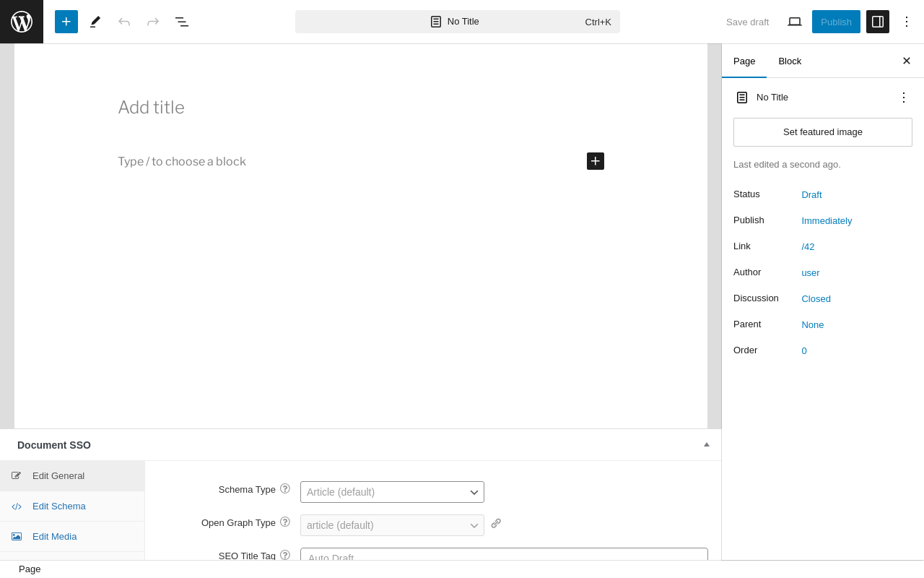Click the WordPress logo icon
The width and height of the screenshot is (924, 578).
[22, 22]
